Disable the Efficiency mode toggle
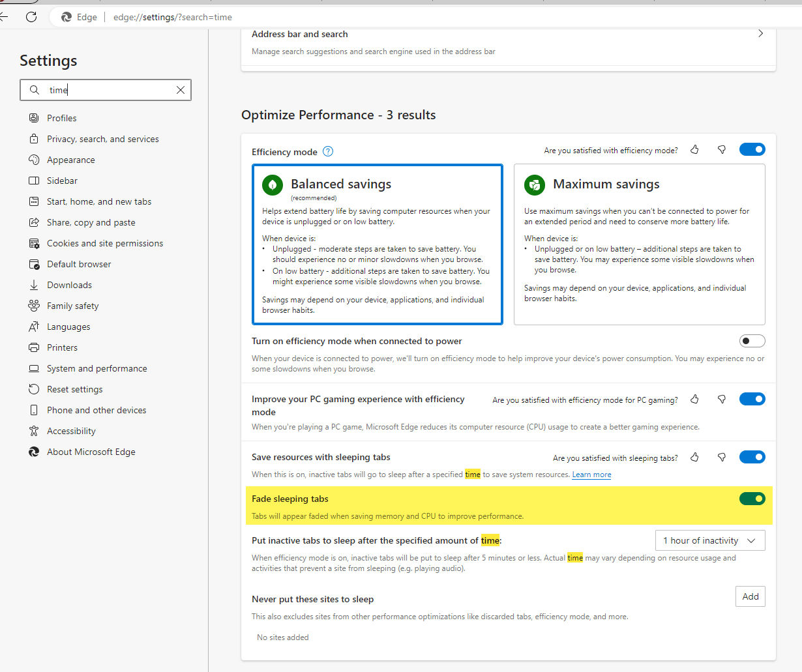802x672 pixels. (752, 149)
